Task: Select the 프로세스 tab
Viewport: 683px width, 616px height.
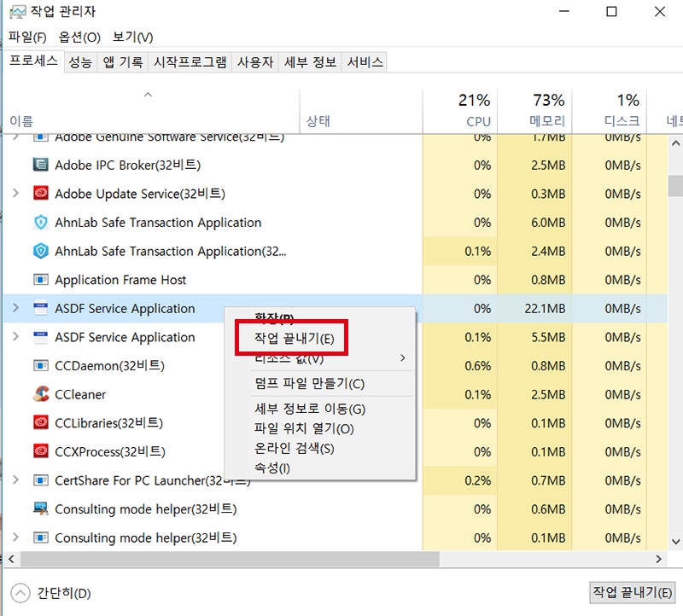Action: pos(33,61)
